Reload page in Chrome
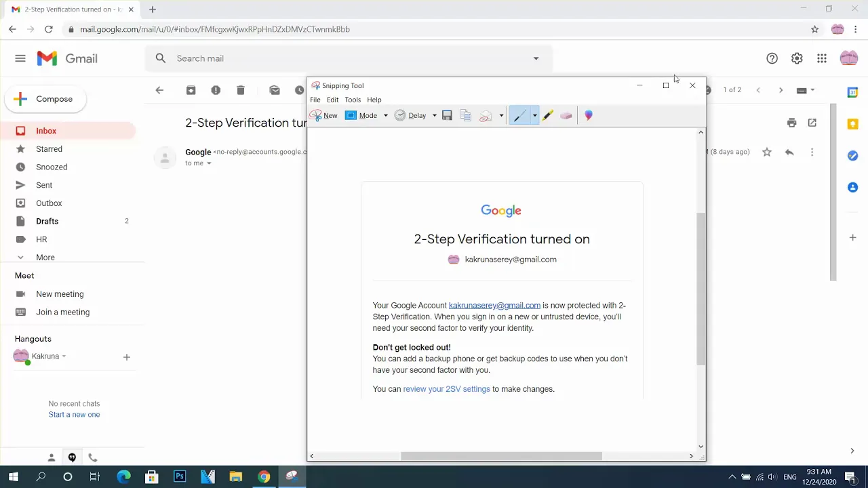This screenshot has height=488, width=868. pyautogui.click(x=49, y=29)
